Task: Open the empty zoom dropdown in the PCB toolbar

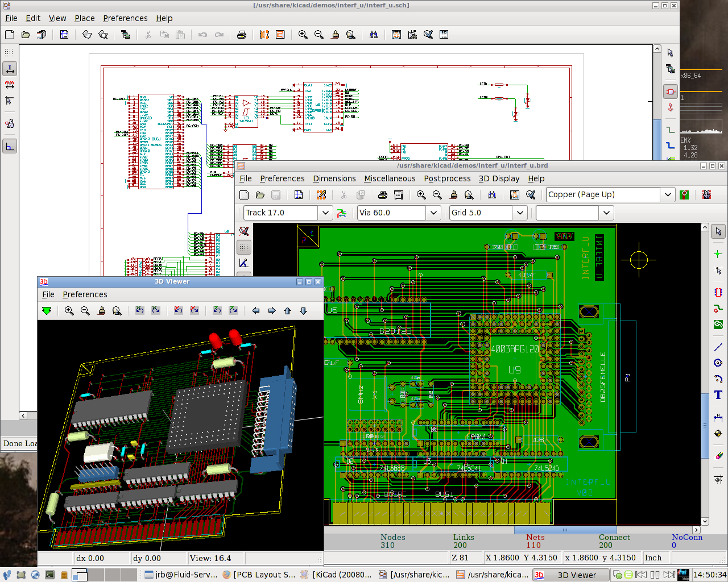Action: point(606,213)
